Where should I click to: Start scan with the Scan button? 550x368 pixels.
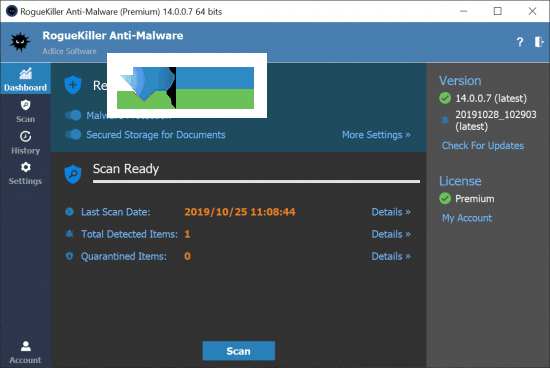click(239, 351)
